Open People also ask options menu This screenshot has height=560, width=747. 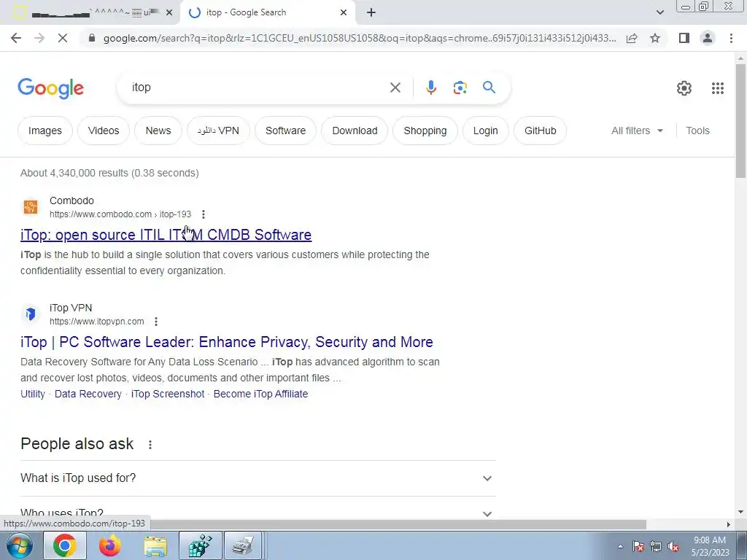(150, 445)
